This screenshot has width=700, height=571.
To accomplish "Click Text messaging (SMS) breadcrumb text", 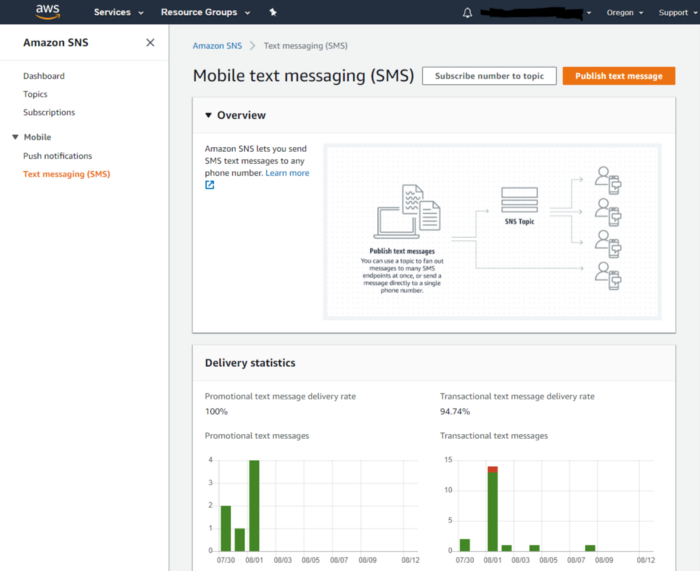I will coord(305,46).
